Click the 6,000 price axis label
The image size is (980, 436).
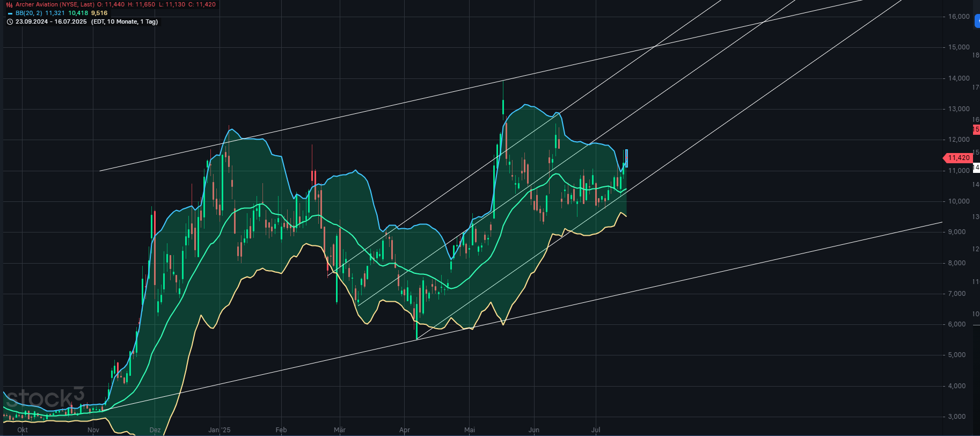[957, 324]
